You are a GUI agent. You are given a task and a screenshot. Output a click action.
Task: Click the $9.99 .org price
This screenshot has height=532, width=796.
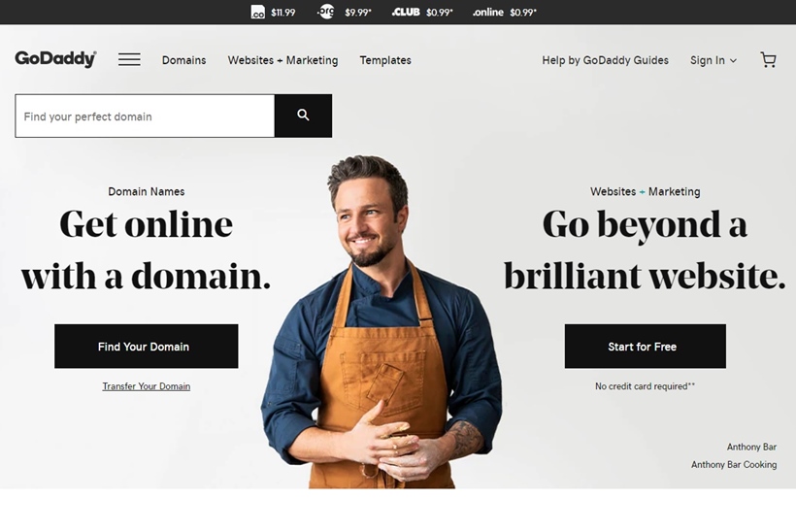[x=358, y=13]
